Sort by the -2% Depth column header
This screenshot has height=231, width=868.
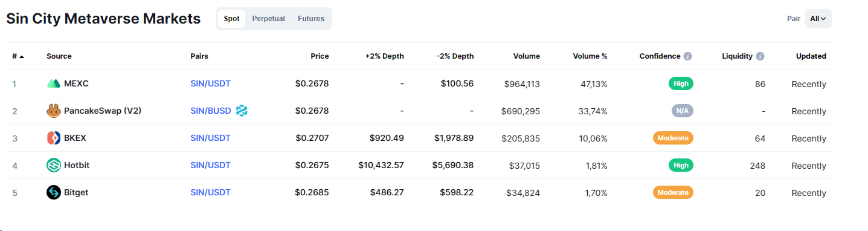[455, 56]
